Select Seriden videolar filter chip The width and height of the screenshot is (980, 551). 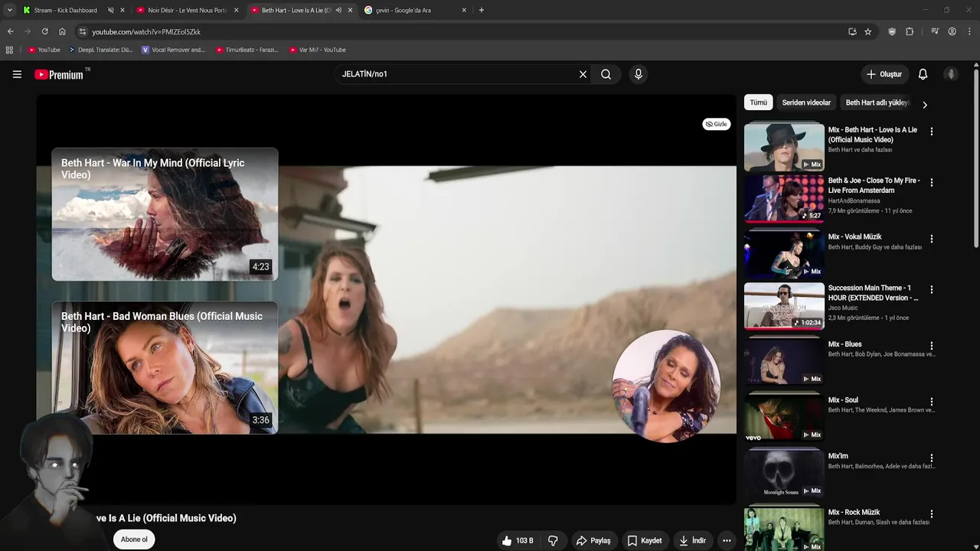pyautogui.click(x=806, y=103)
